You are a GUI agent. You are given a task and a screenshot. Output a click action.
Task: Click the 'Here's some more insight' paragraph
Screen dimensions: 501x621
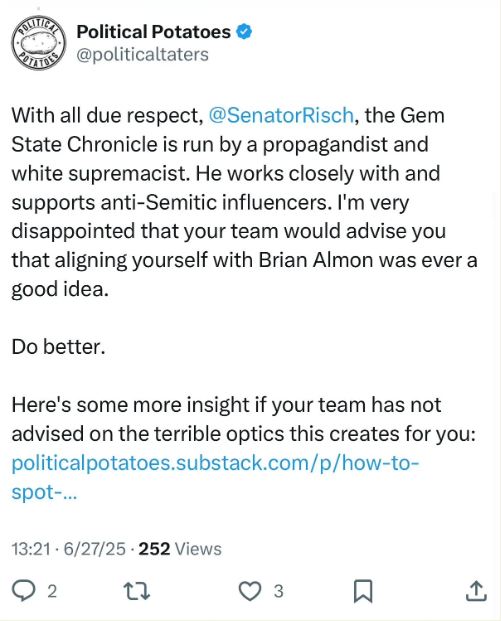(244, 419)
